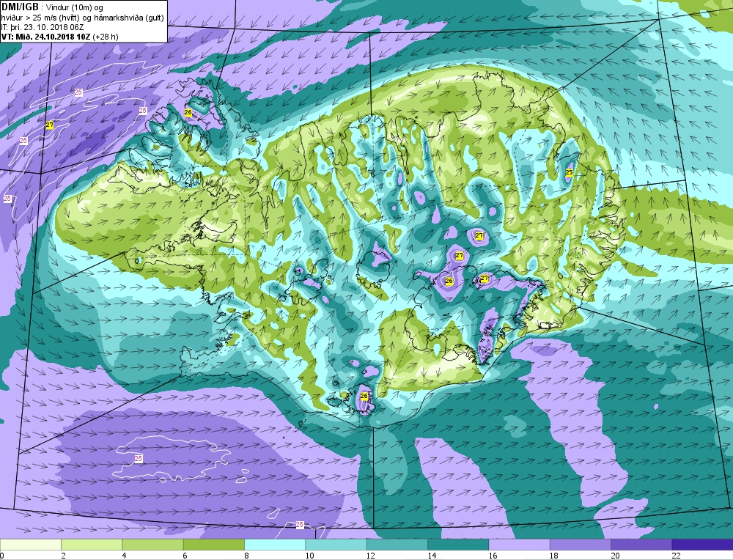Image resolution: width=733 pixels, height=560 pixels.
Task: Pick the 6–8 m/s olive green legend swatch
Action: coord(214,545)
